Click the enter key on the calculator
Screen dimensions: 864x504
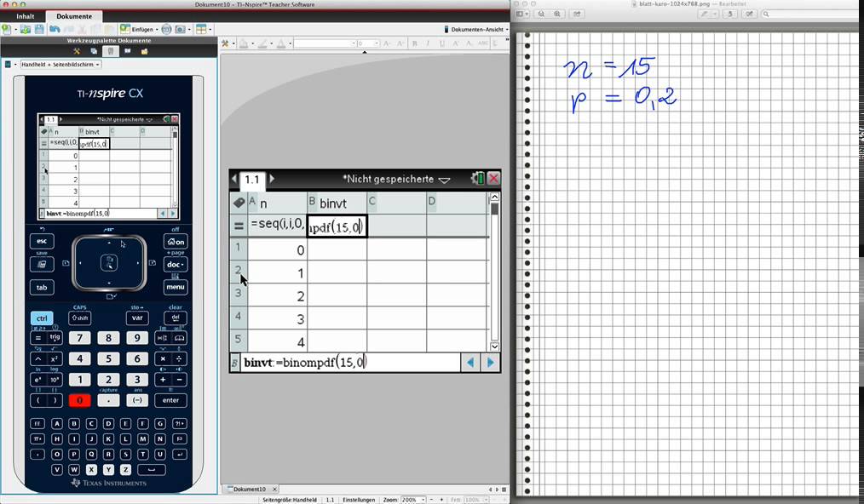point(170,400)
